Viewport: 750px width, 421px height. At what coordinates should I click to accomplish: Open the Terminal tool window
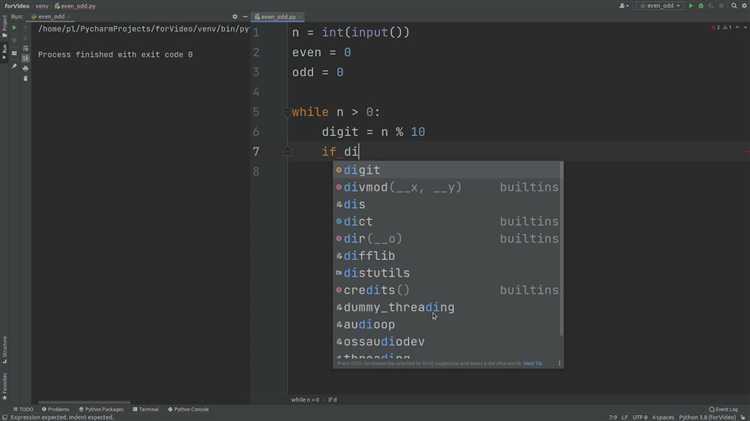coord(145,410)
